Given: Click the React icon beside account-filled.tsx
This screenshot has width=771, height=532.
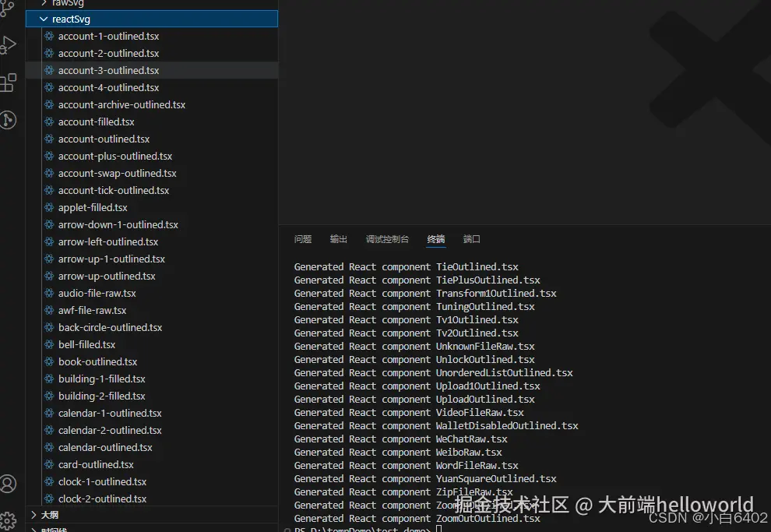Looking at the screenshot, I should tap(48, 122).
